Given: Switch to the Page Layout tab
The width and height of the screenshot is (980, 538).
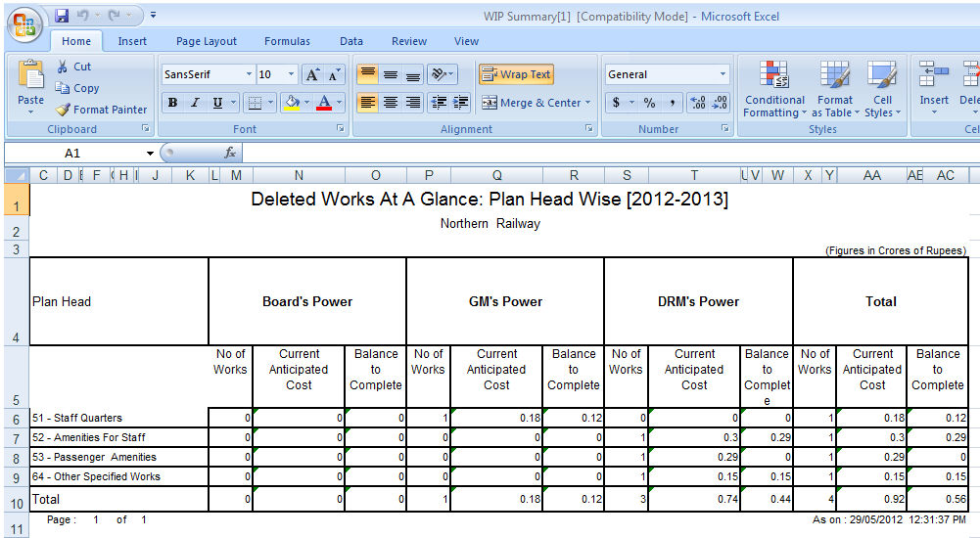Looking at the screenshot, I should pos(206,41).
